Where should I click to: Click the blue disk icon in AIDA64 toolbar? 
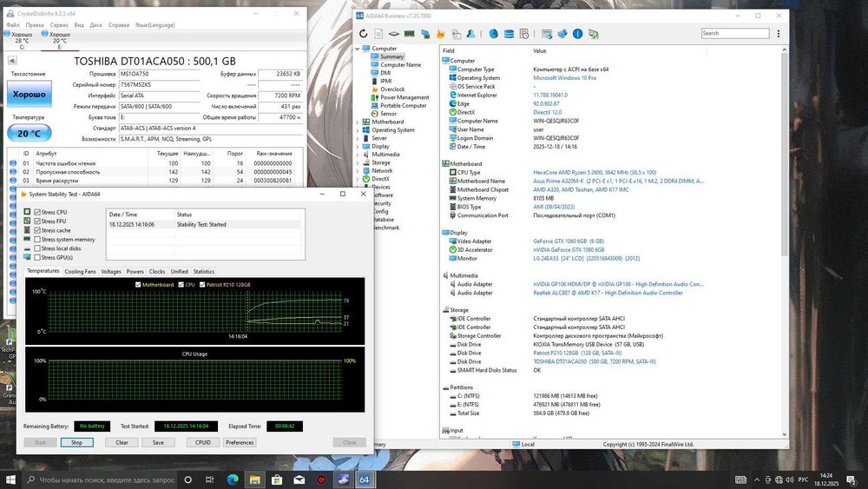[x=493, y=34]
